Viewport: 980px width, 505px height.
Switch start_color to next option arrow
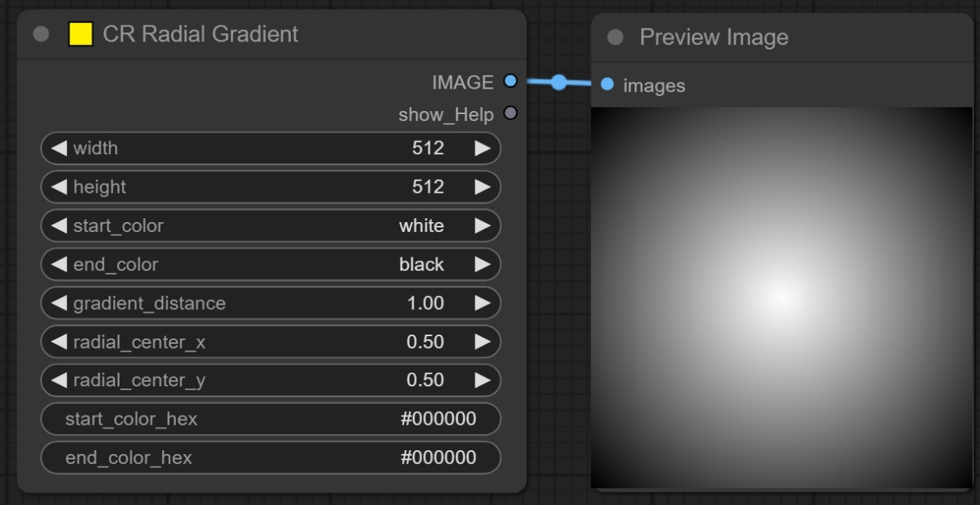pyautogui.click(x=482, y=226)
